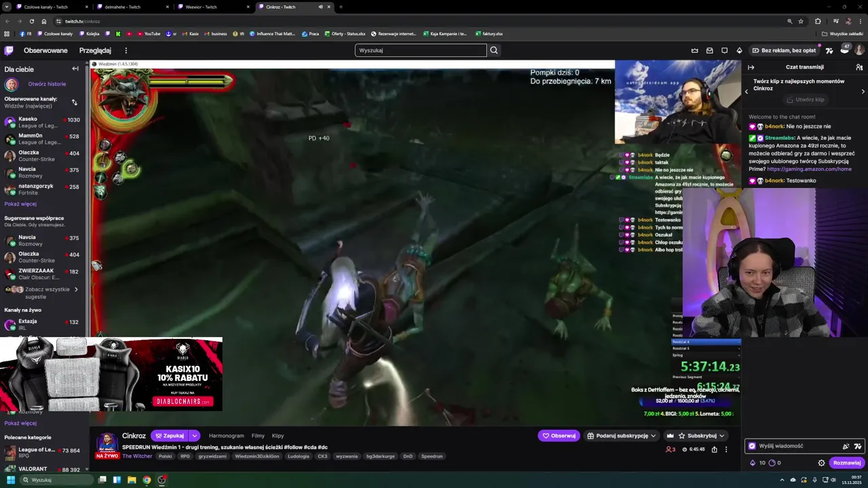Switch to delmahehe browser tab

click(x=132, y=7)
